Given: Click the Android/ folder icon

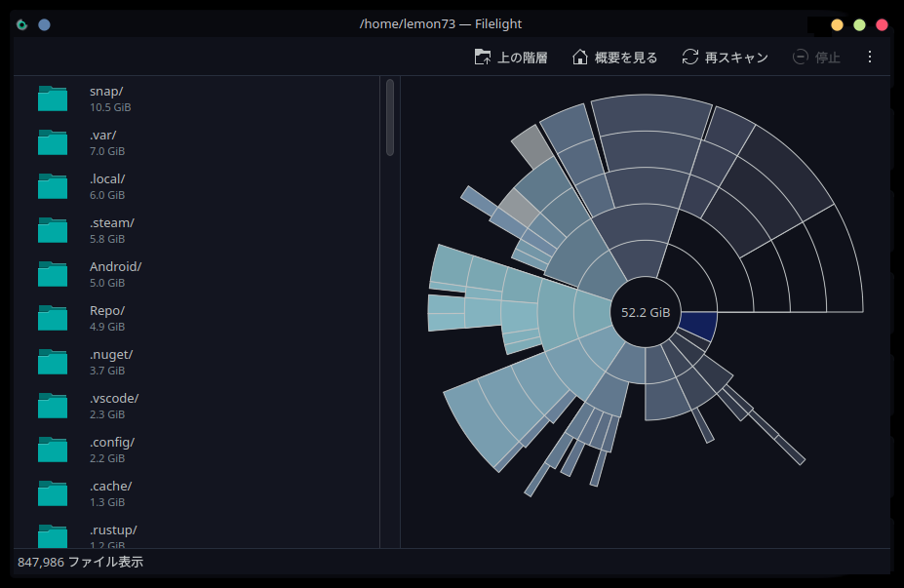Looking at the screenshot, I should pos(53,274).
